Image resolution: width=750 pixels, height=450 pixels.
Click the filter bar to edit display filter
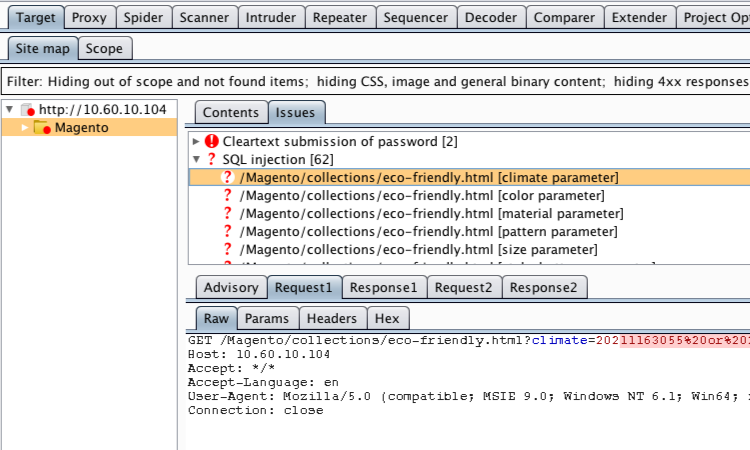coord(375,81)
